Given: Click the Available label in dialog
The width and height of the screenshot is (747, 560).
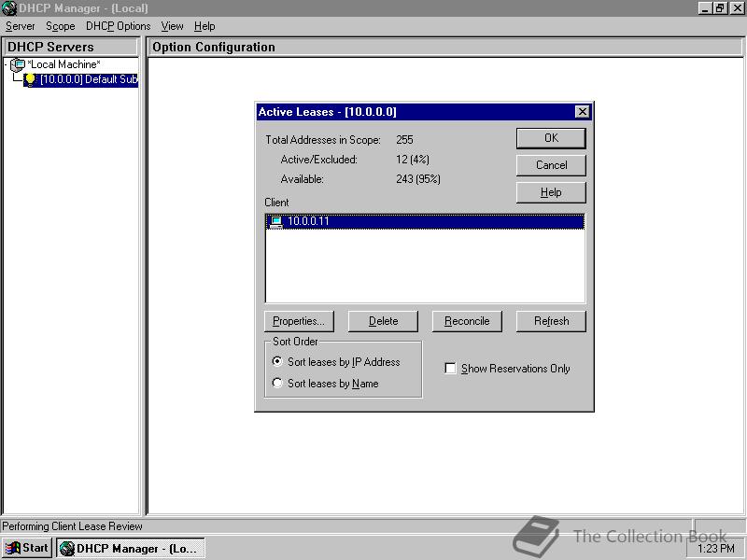Looking at the screenshot, I should (x=302, y=179).
